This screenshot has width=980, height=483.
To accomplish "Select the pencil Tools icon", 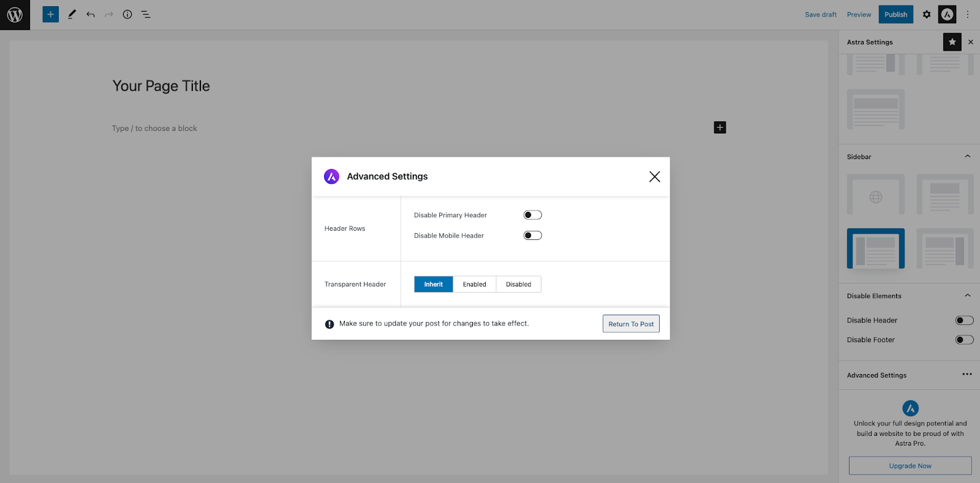I will (72, 15).
